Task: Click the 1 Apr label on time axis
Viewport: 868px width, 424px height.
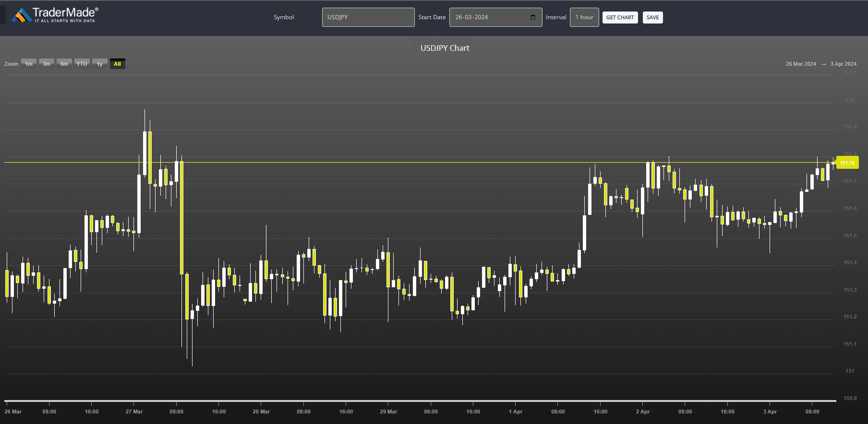Action: tap(516, 412)
